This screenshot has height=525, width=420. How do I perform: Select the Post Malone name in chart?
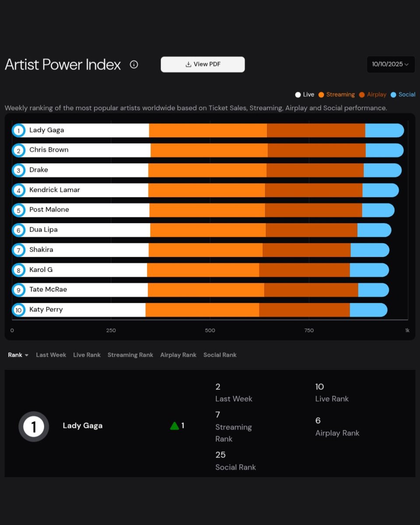pos(49,210)
